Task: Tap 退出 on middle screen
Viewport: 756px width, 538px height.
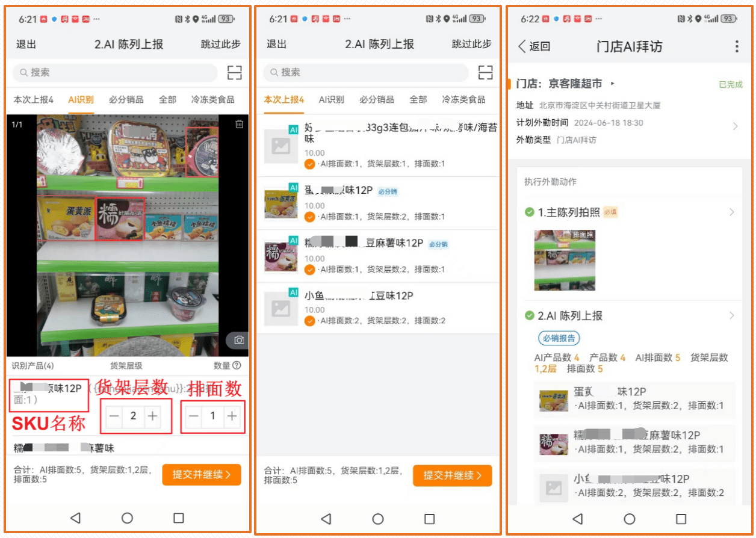Action: tap(276, 44)
